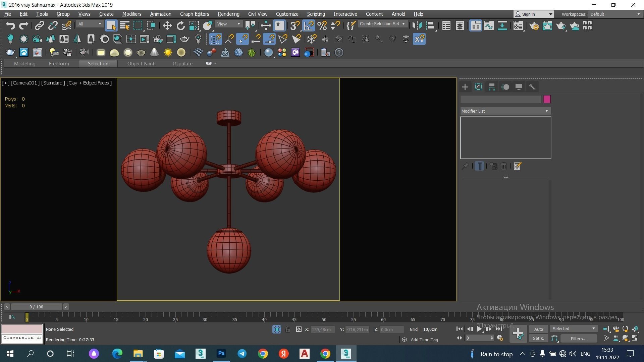The image size is (644, 362).
Task: Open the viewport plus menu label
Action: pyautogui.click(x=5, y=83)
